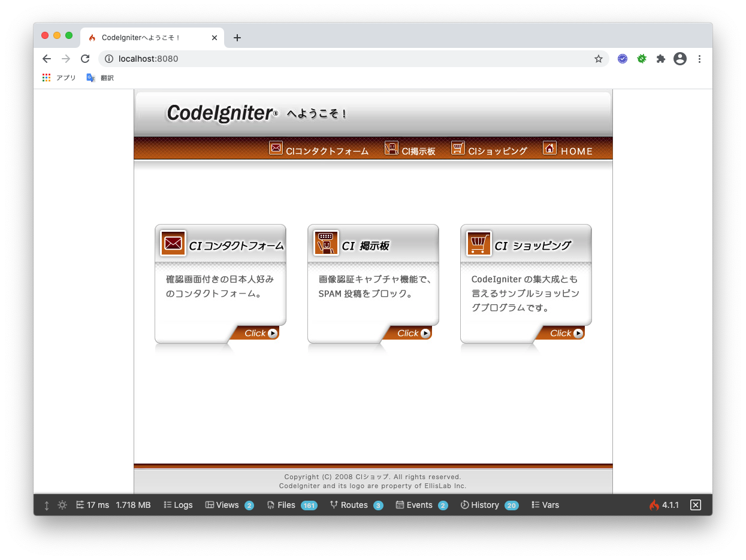Open the Views debug tab

(229, 505)
